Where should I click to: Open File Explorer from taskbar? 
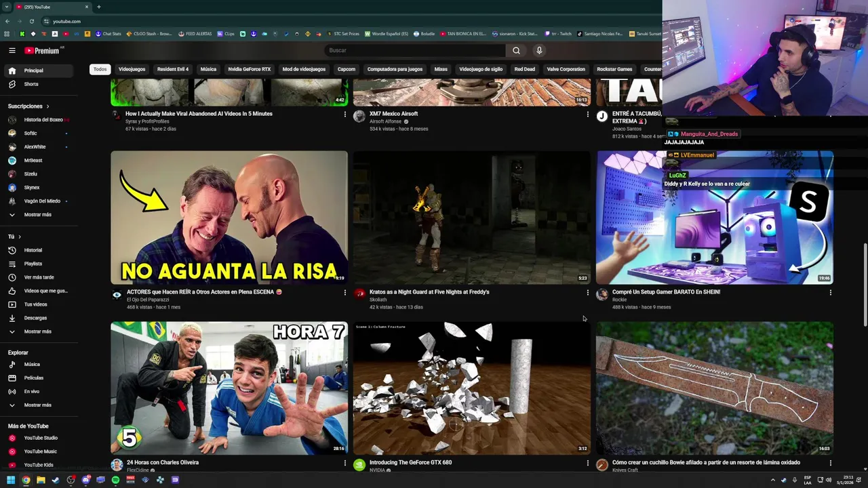pyautogui.click(x=41, y=480)
